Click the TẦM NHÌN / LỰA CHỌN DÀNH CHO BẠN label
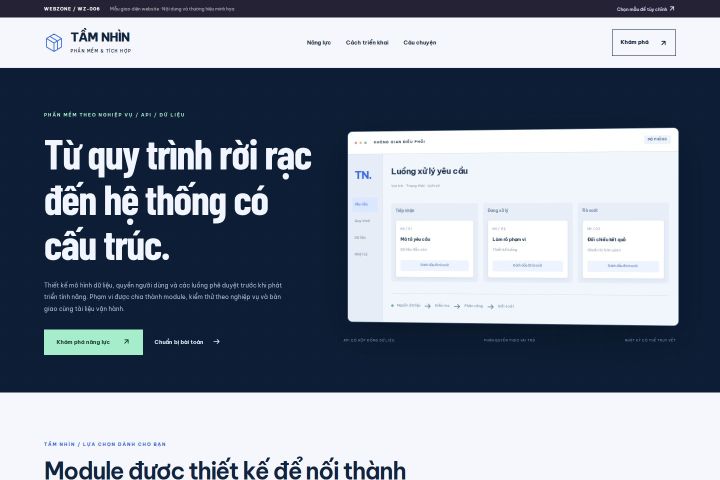720x480 pixels. 105,444
